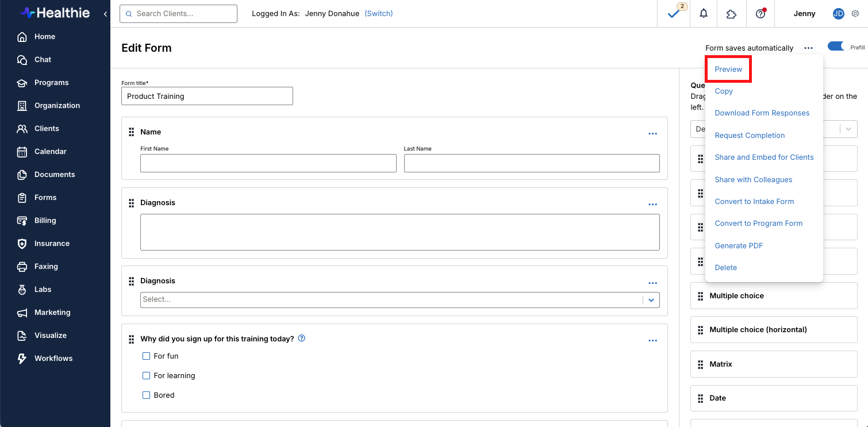Click the Jenny user name
This screenshot has width=868, height=427.
pos(804,14)
